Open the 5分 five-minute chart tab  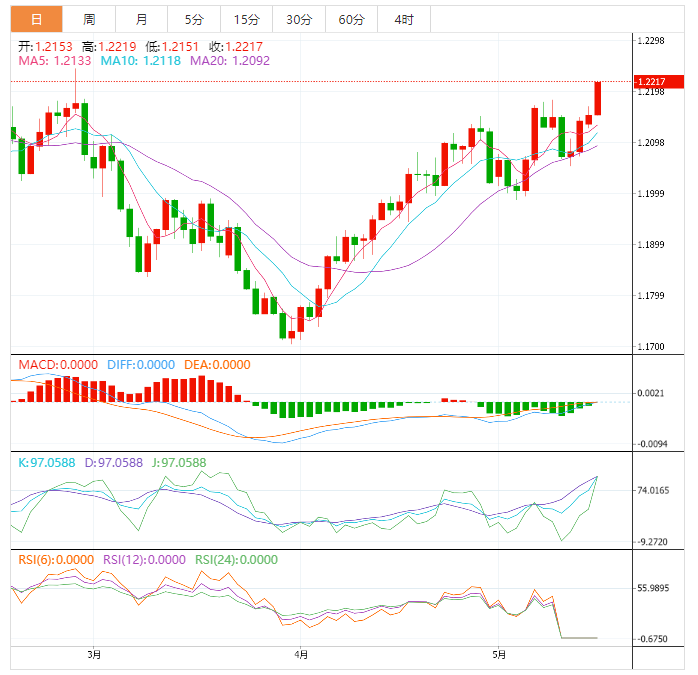193,19
